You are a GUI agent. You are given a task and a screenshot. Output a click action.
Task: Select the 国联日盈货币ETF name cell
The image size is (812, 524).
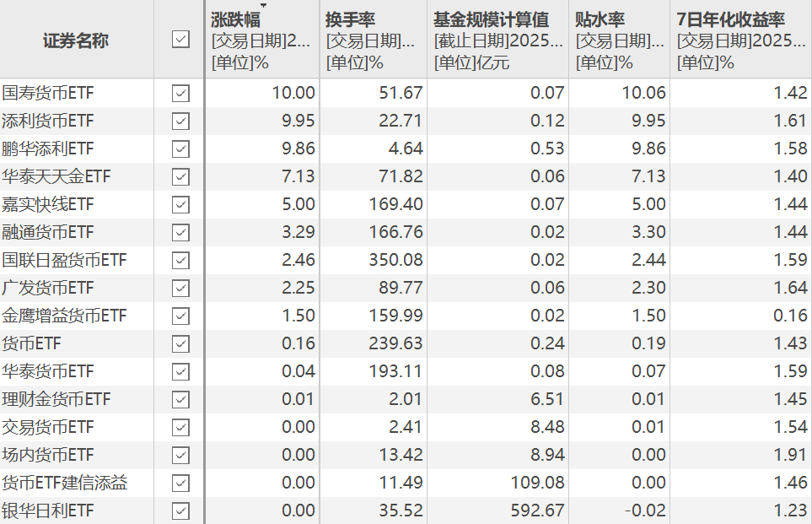click(x=77, y=260)
